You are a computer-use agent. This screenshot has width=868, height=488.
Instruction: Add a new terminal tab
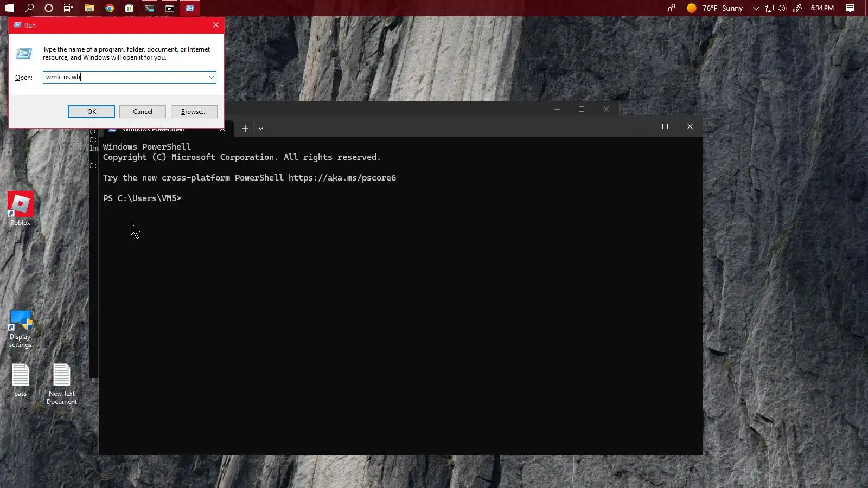pos(245,129)
